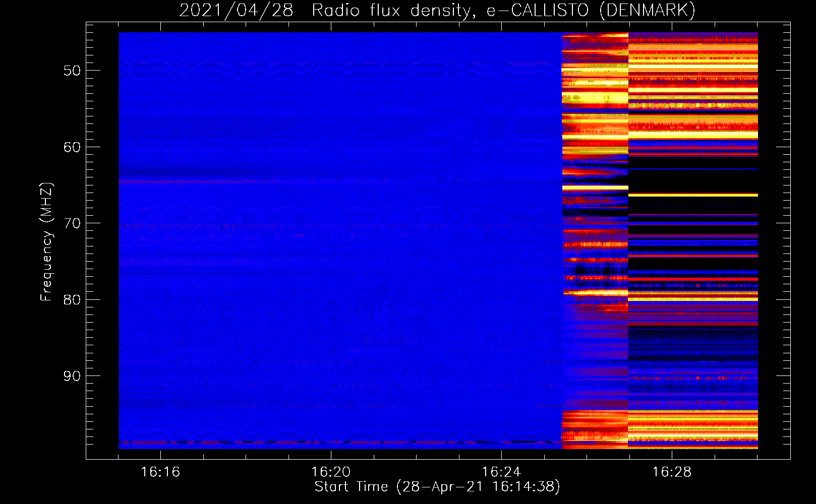This screenshot has height=504, width=816.
Task: Click the 90 frequency tick label
Action: pos(72,376)
